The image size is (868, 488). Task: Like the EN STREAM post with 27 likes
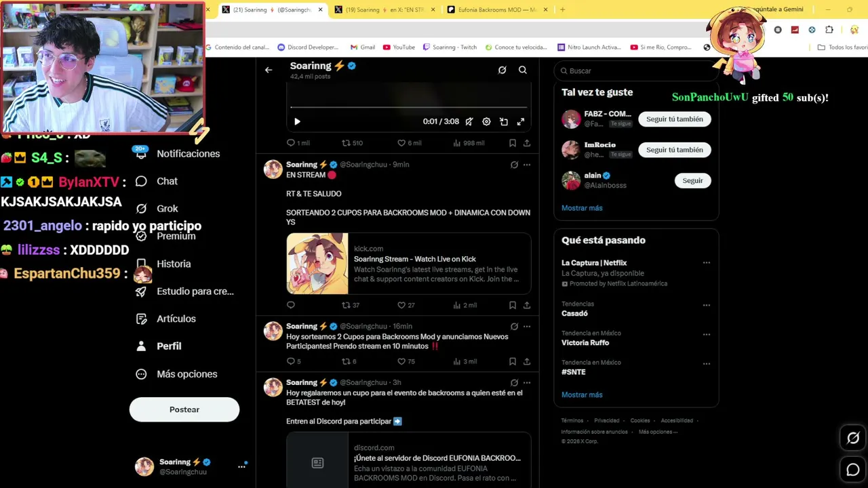click(406, 305)
